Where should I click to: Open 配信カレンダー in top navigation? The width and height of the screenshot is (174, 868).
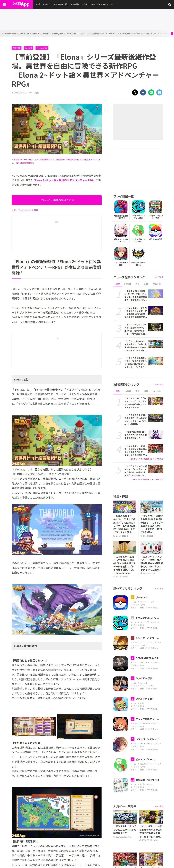(88, 4)
